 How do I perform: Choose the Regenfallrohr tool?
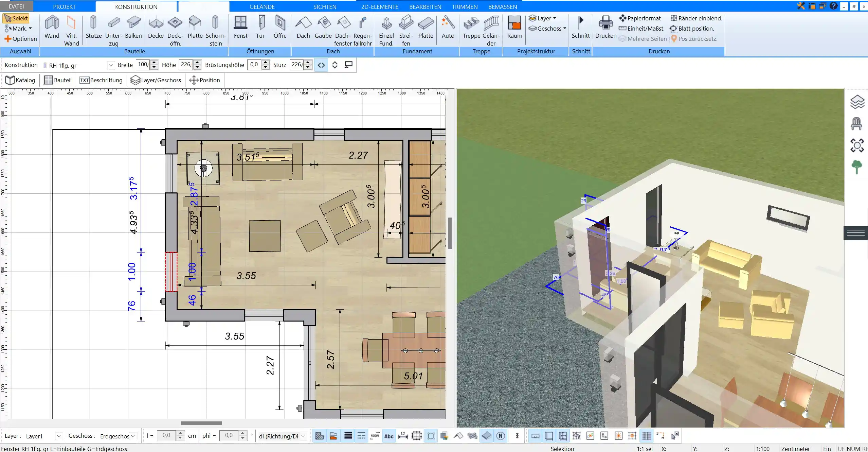tap(362, 31)
